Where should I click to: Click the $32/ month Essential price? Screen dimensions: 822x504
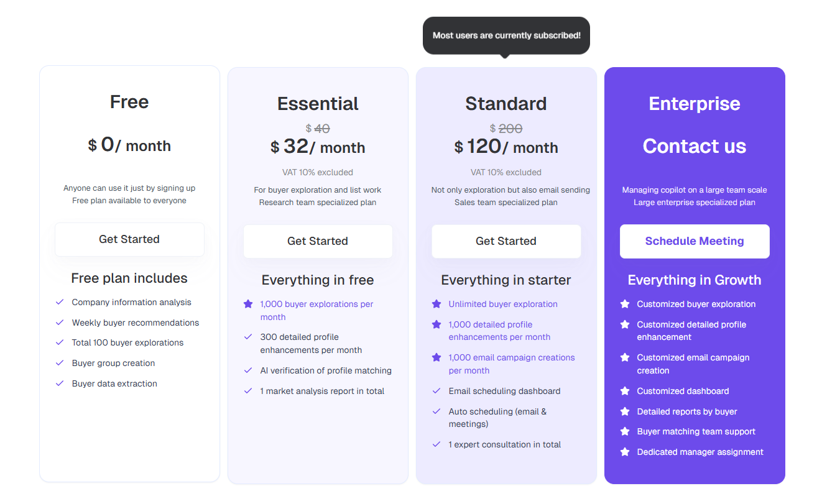[x=318, y=147]
